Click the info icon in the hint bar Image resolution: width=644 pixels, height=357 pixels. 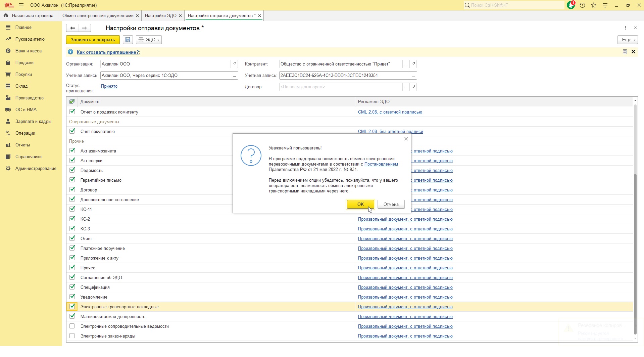[x=70, y=52]
